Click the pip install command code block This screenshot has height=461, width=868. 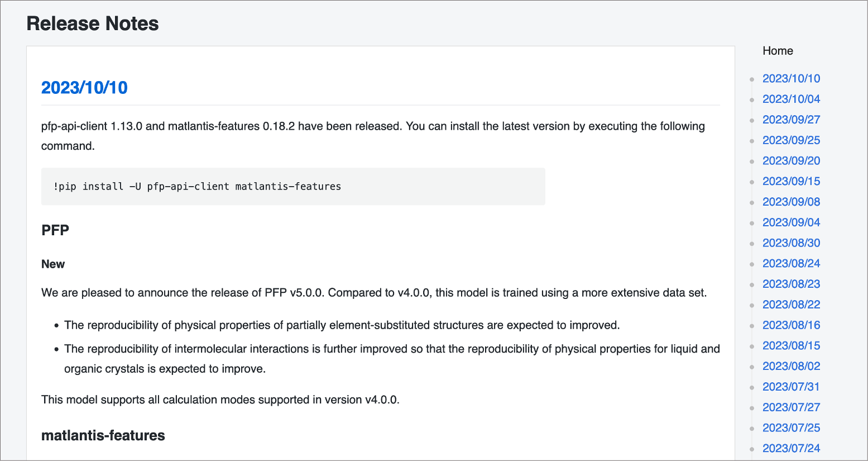(x=292, y=187)
